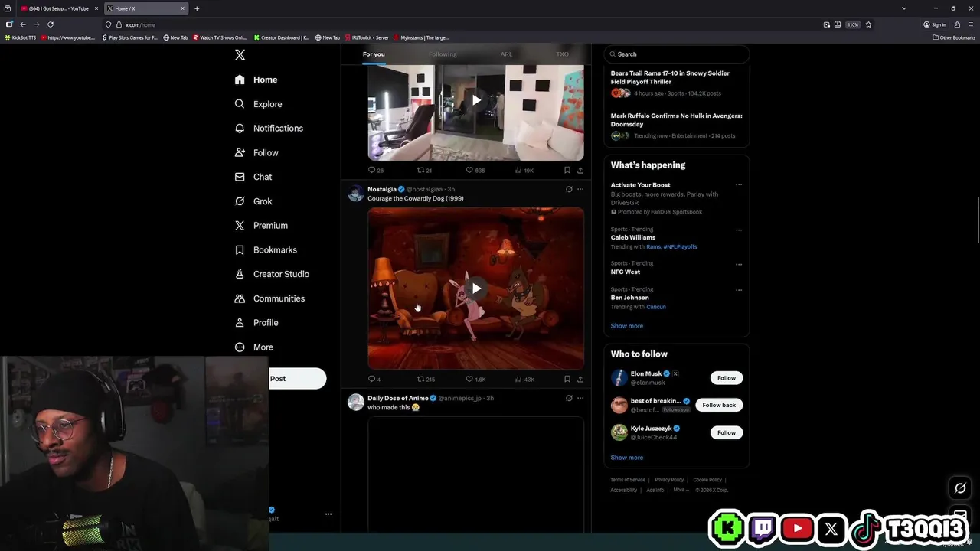The image size is (980, 551).
Task: Open the Daily Dose of Anime avatar
Action: click(x=356, y=402)
